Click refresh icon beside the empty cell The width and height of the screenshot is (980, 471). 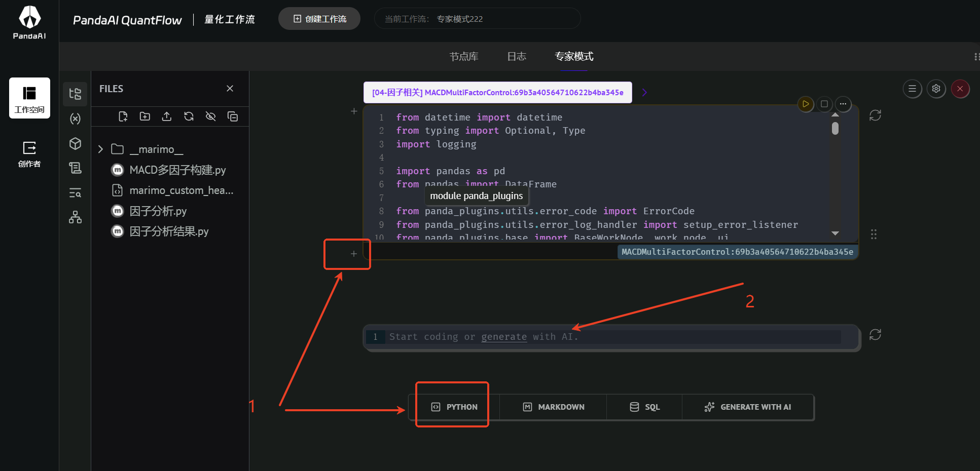point(875,335)
